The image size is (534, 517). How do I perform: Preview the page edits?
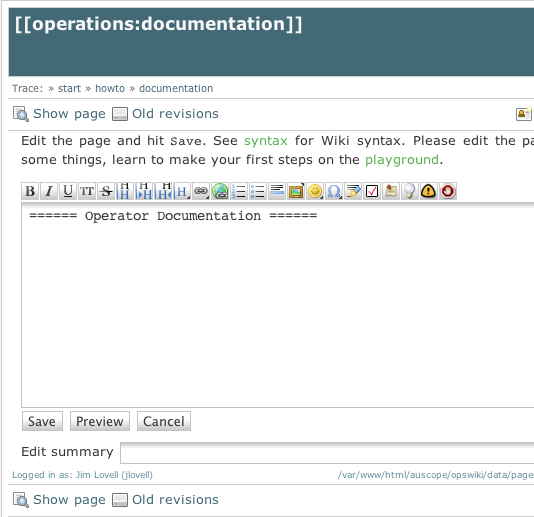100,421
